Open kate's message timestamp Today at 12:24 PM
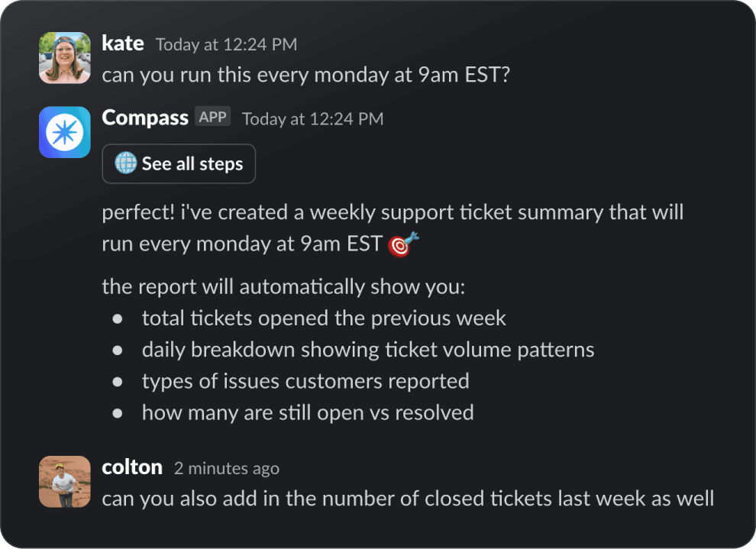Screen dimensions: 756x549 tap(225, 44)
